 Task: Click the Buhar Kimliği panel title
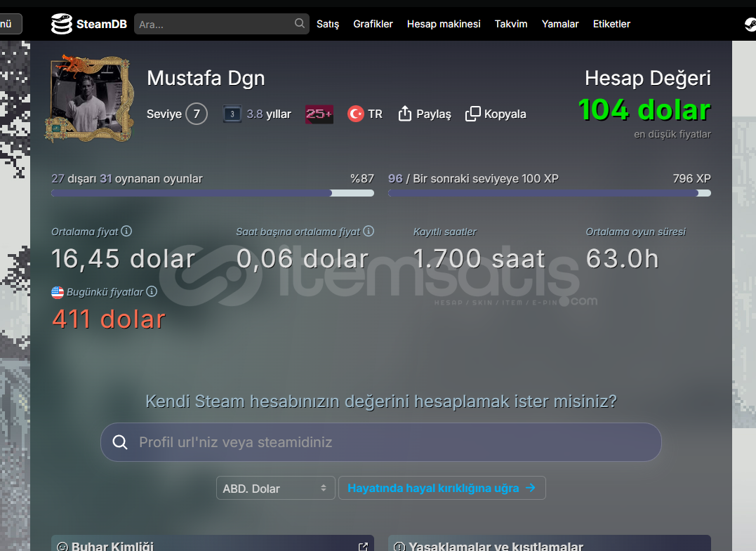(x=112, y=546)
